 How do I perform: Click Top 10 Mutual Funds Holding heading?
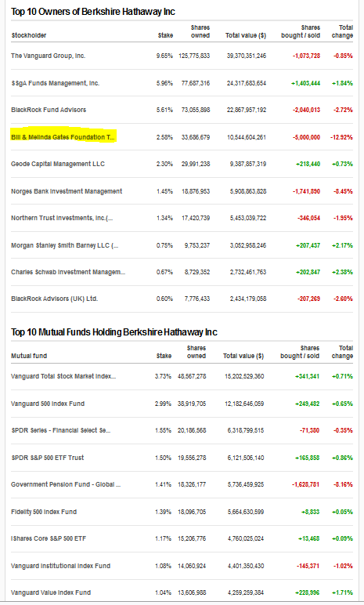[x=114, y=331]
